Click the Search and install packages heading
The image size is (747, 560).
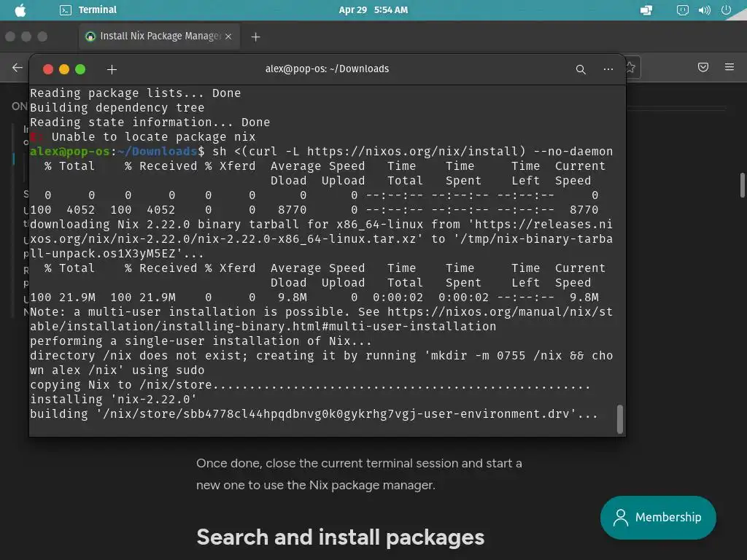click(340, 537)
